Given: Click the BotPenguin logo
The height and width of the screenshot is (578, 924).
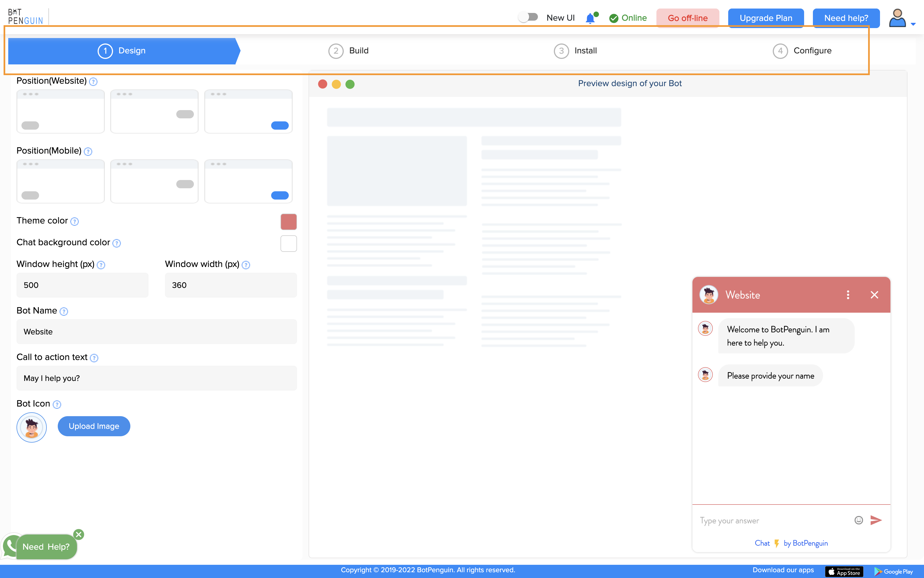Looking at the screenshot, I should 26,17.
